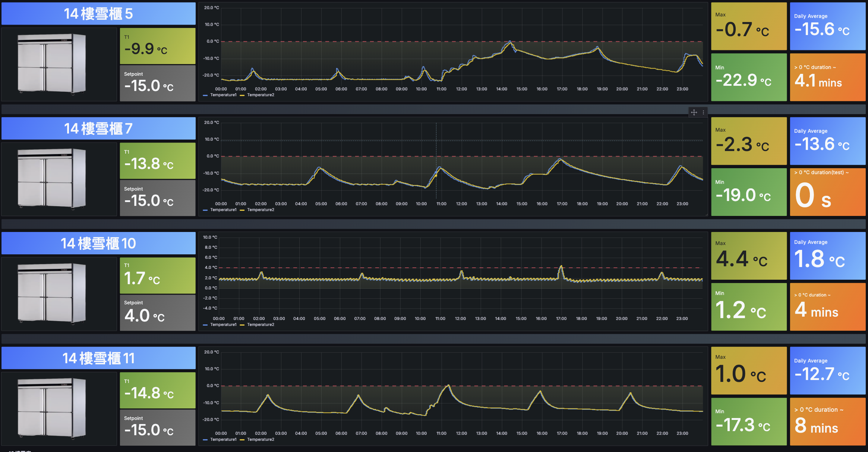Click the Daily Average 1.8 °C panel
868x452 pixels.
(x=828, y=256)
